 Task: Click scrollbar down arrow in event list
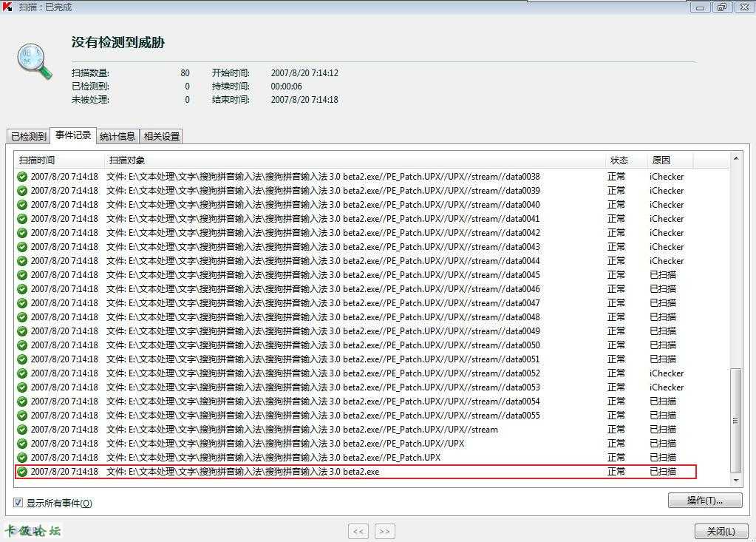736,481
